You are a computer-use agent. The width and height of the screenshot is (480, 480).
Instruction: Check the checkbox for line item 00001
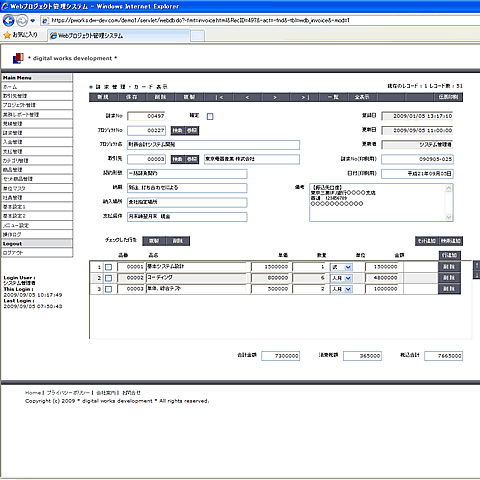point(108,267)
